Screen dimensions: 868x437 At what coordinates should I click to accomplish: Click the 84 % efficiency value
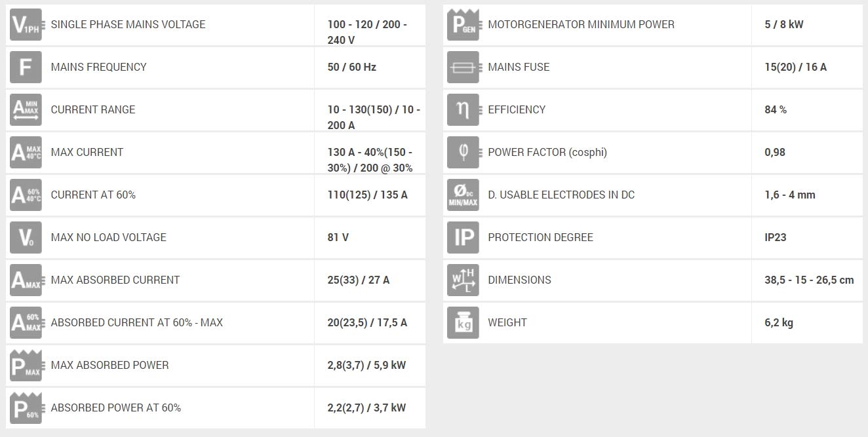(776, 110)
